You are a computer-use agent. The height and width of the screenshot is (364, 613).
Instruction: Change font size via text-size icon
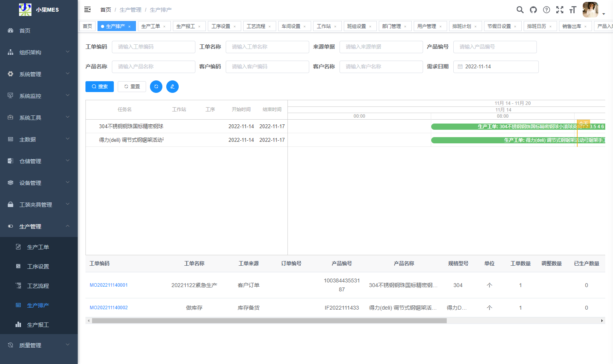[573, 10]
